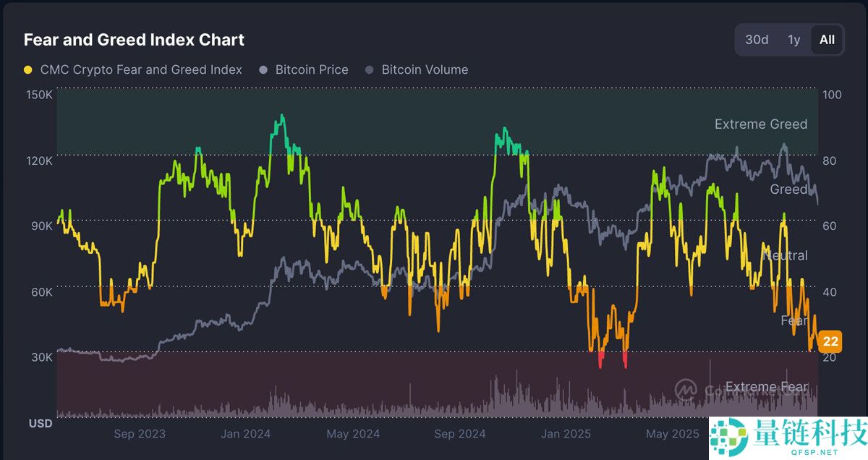This screenshot has height=460, width=868.
Task: Click the yellow CMC index legend dot
Action: [28, 70]
